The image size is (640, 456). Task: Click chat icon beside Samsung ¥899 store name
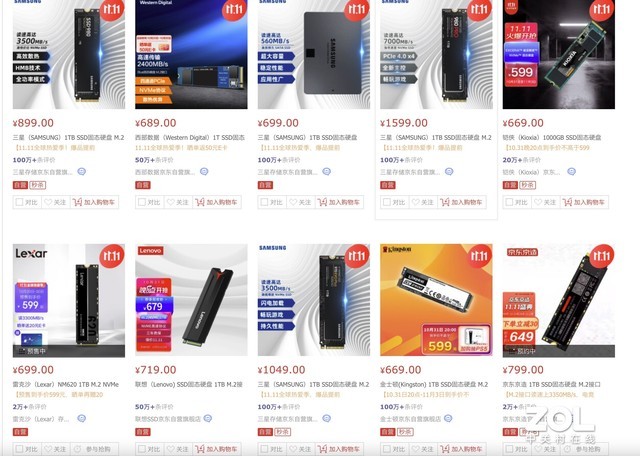[82, 171]
